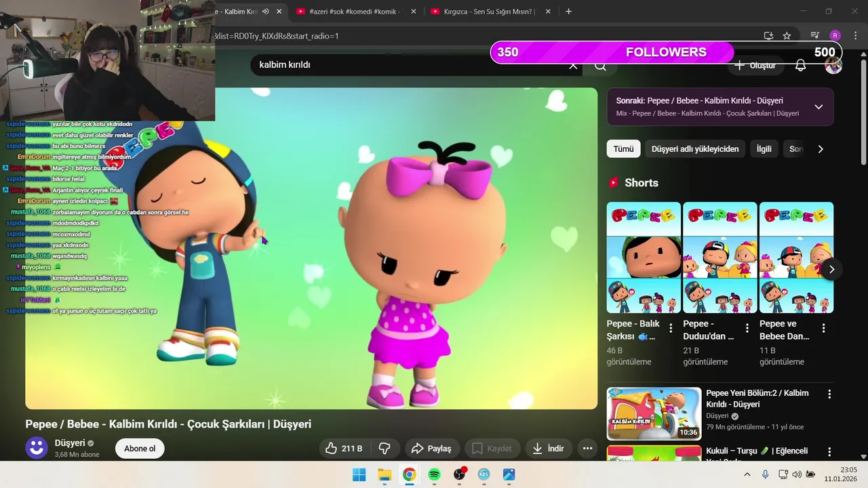868x488 pixels.
Task: Open Pepee Yeni Bölüm:2 video thumbnail
Action: coord(654,413)
